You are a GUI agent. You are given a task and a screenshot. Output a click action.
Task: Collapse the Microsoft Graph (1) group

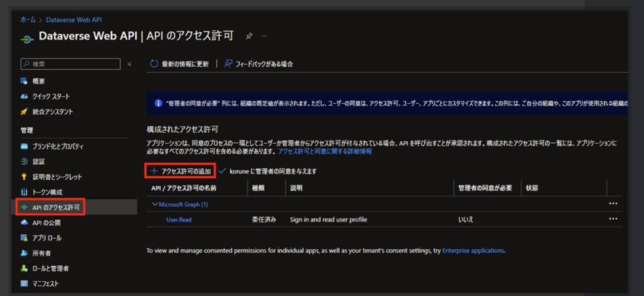[155, 204]
